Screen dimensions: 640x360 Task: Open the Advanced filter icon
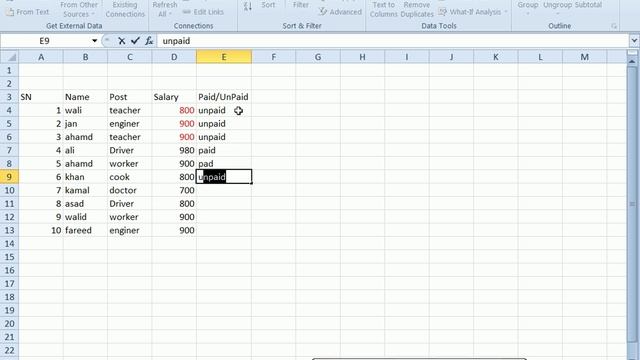click(323, 11)
